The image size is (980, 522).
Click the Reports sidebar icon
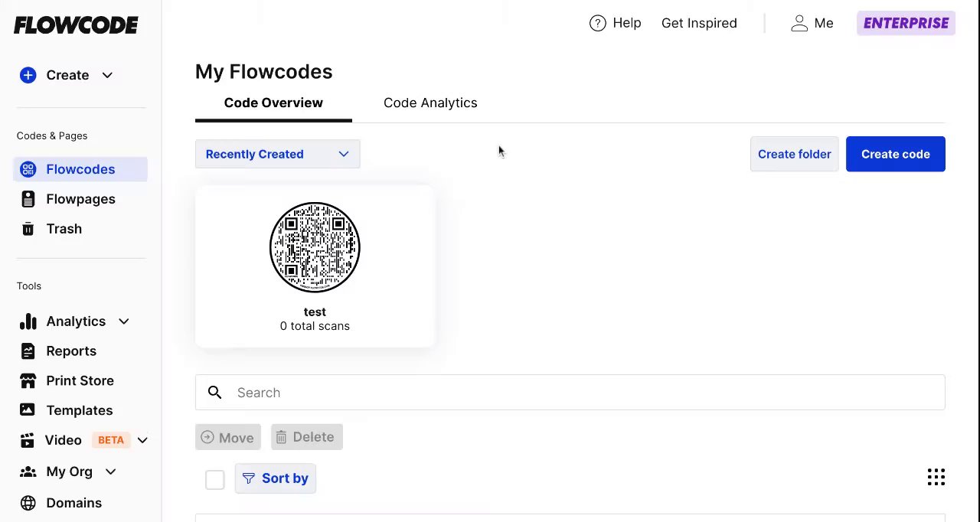[28, 351]
